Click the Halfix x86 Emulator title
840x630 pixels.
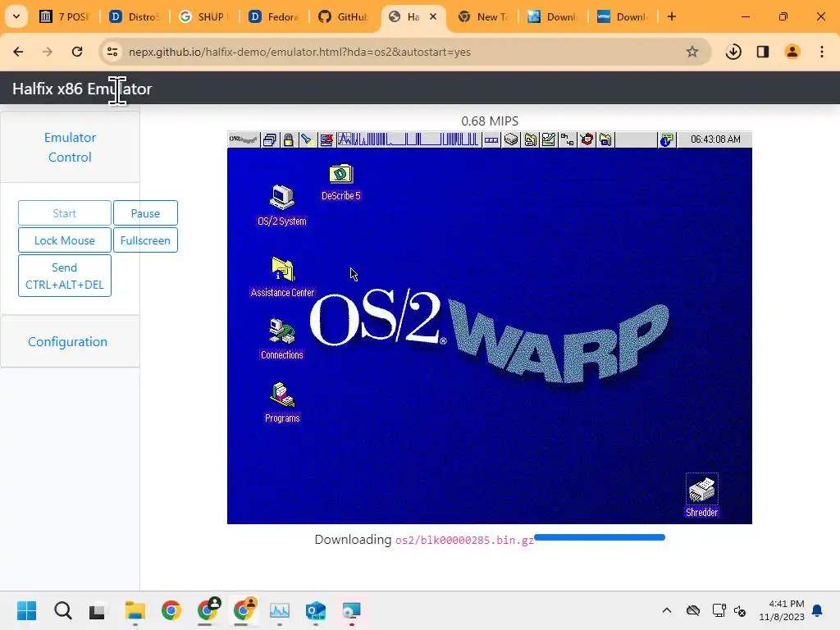[x=82, y=89]
